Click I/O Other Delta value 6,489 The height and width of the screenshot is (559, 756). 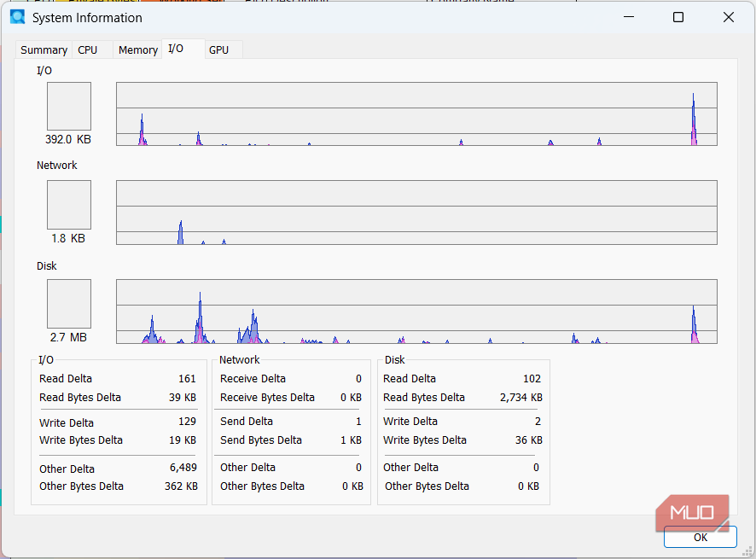coord(183,468)
